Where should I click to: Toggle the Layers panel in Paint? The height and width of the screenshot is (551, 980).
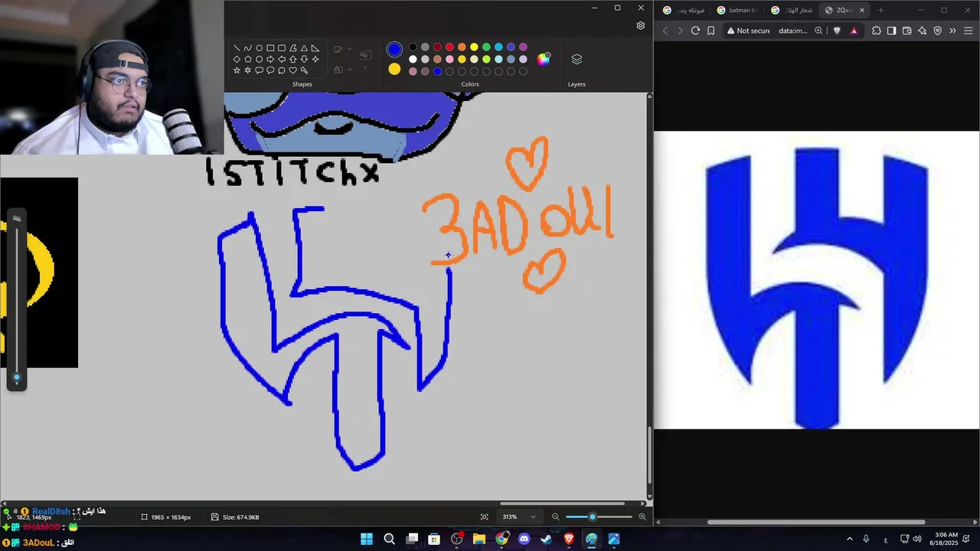pyautogui.click(x=577, y=60)
